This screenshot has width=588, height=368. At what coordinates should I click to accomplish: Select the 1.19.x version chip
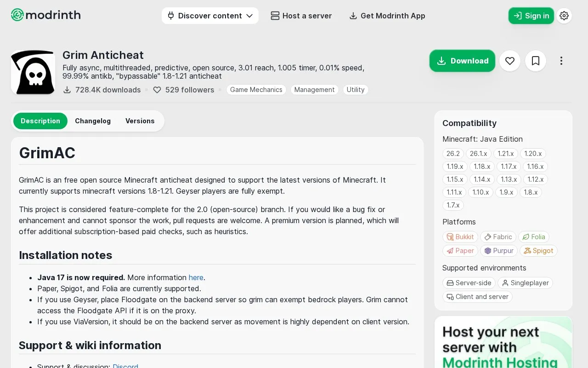tap(455, 167)
